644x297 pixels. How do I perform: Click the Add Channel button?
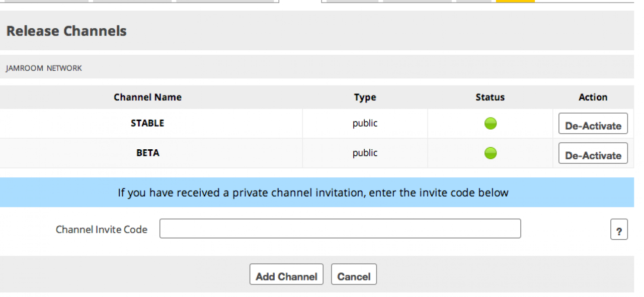pyautogui.click(x=286, y=275)
